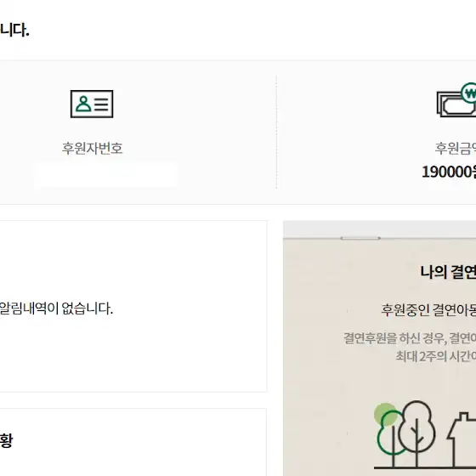Click the sponsor ID card icon
This screenshot has width=476, height=476.
pos(92,104)
